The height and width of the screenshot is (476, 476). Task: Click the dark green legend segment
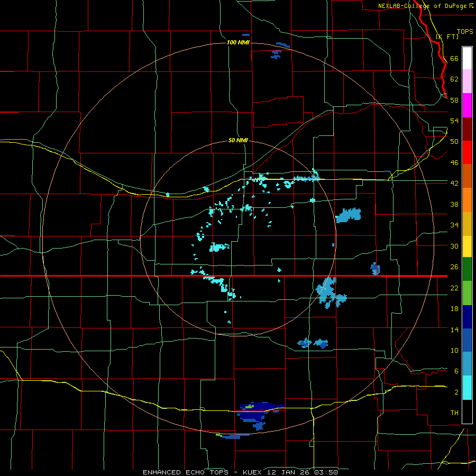(x=467, y=269)
